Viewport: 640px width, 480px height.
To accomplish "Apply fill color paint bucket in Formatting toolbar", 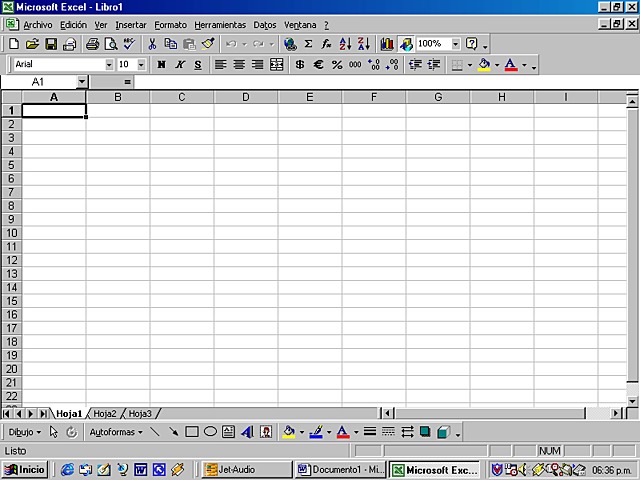I will click(x=484, y=64).
